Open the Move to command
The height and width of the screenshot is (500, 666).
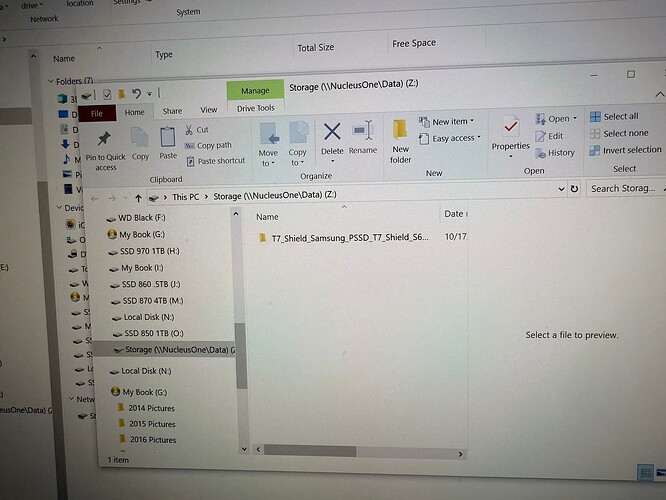click(268, 144)
